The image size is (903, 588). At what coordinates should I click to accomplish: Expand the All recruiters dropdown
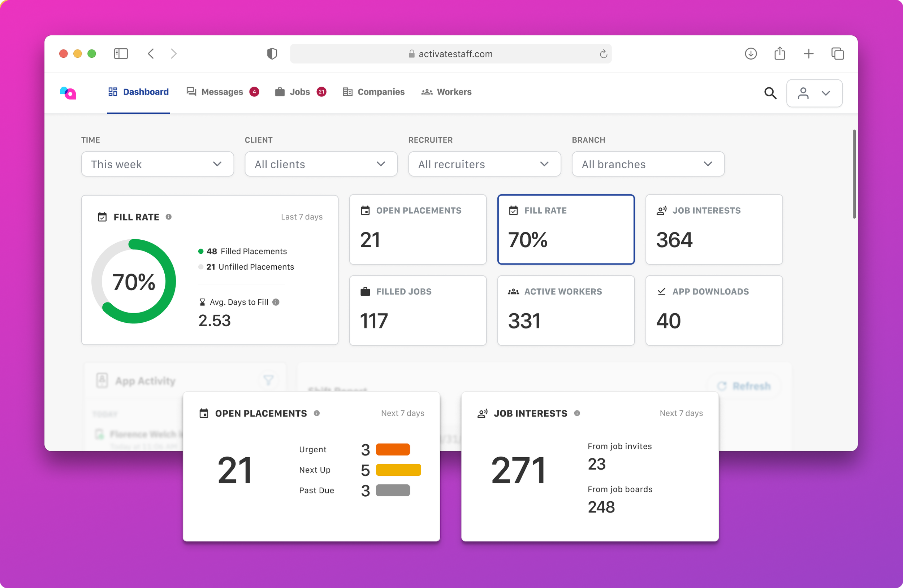tap(484, 164)
